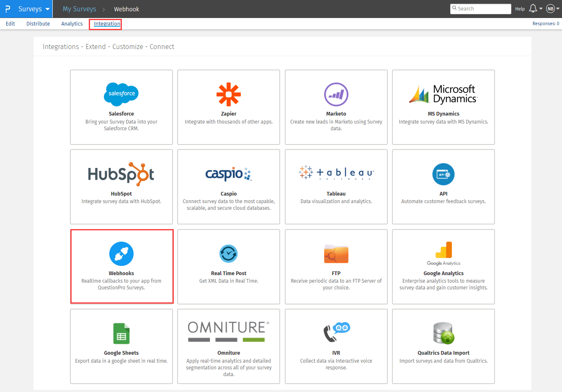Expand the Surveys product dropdown
Image resolution: width=562 pixels, height=392 pixels.
coord(34,9)
